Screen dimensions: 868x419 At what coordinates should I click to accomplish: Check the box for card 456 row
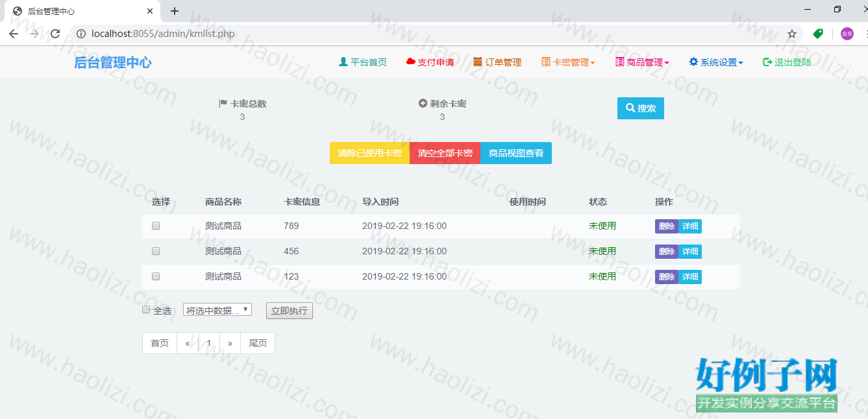click(156, 251)
